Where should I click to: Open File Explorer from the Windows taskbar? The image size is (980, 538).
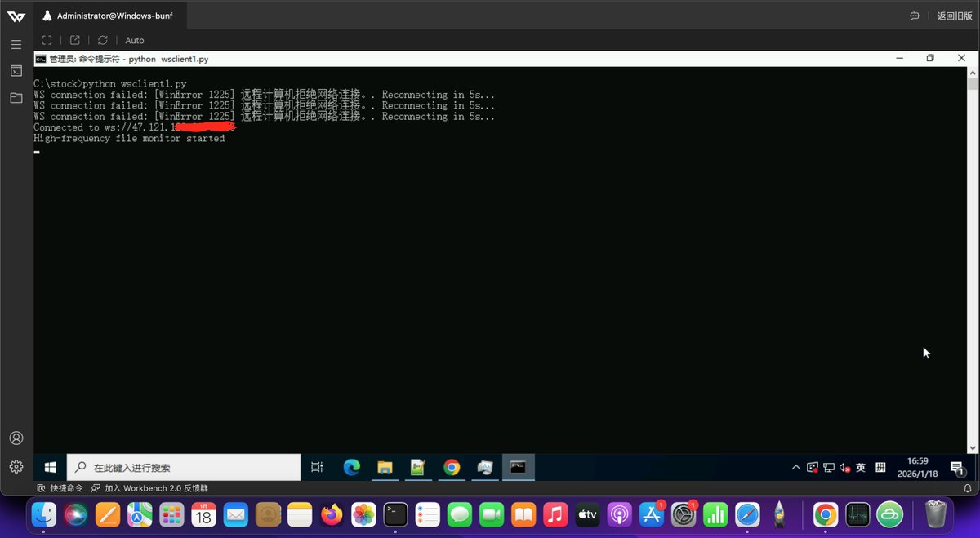(x=385, y=467)
